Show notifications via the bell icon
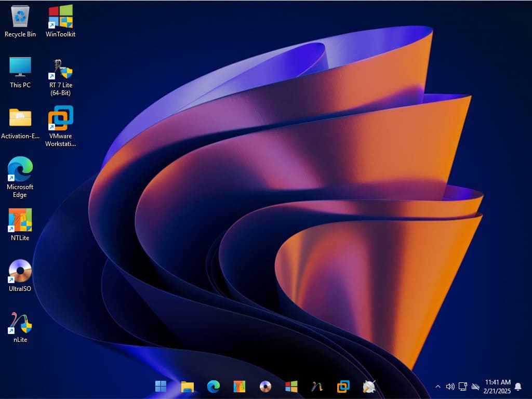Viewport: 532px width, 399px height. tap(518, 387)
